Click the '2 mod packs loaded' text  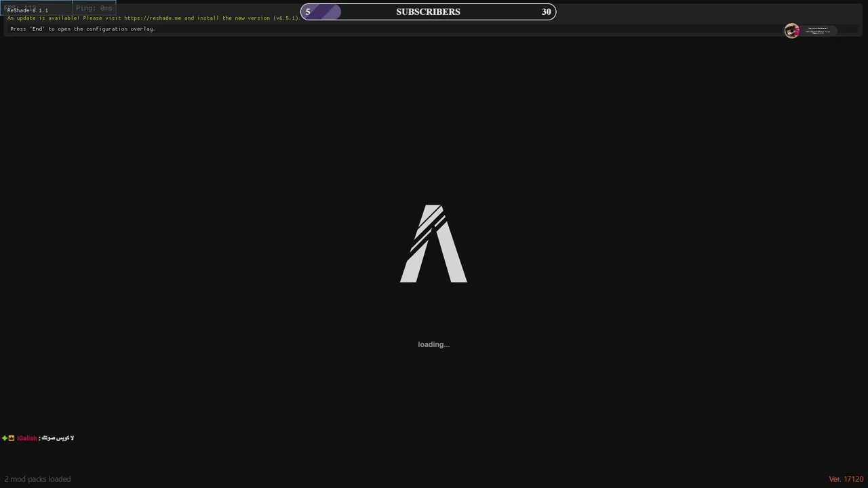click(x=37, y=479)
